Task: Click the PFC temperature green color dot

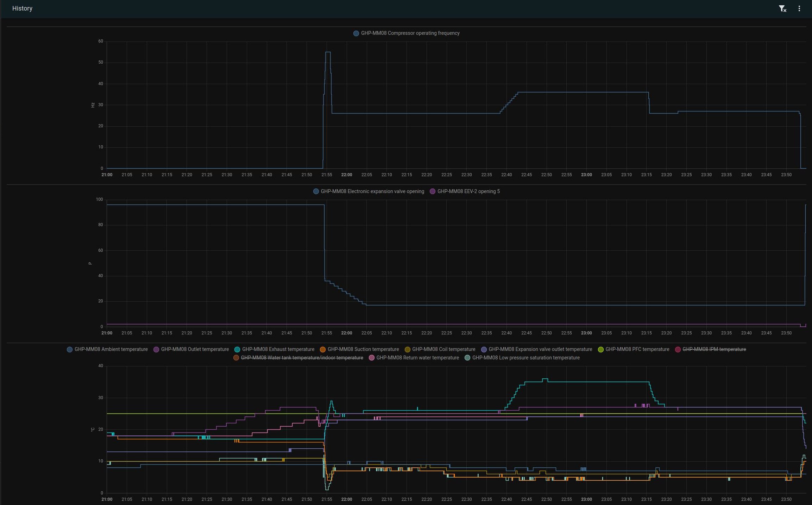Action: (601, 349)
